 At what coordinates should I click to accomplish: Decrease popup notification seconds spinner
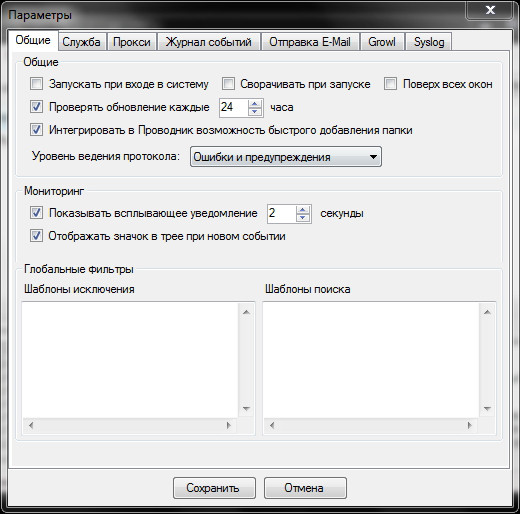[303, 217]
